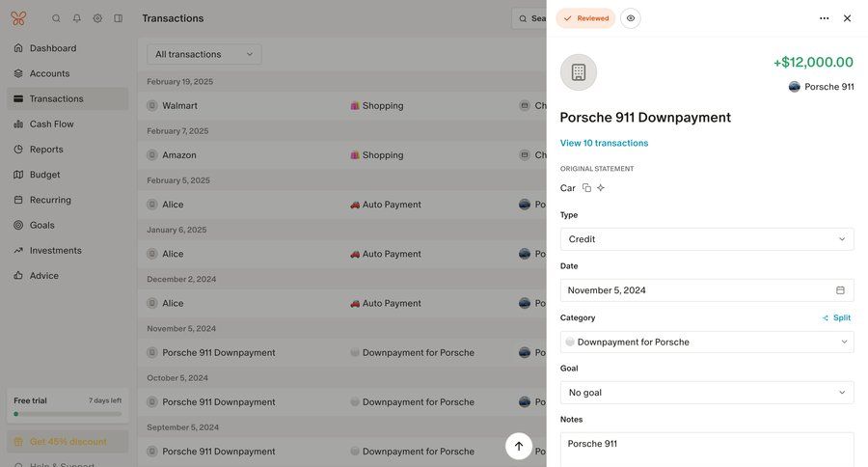The width and height of the screenshot is (868, 467).
Task: Open Recurring in sidebar
Action: click(68, 200)
